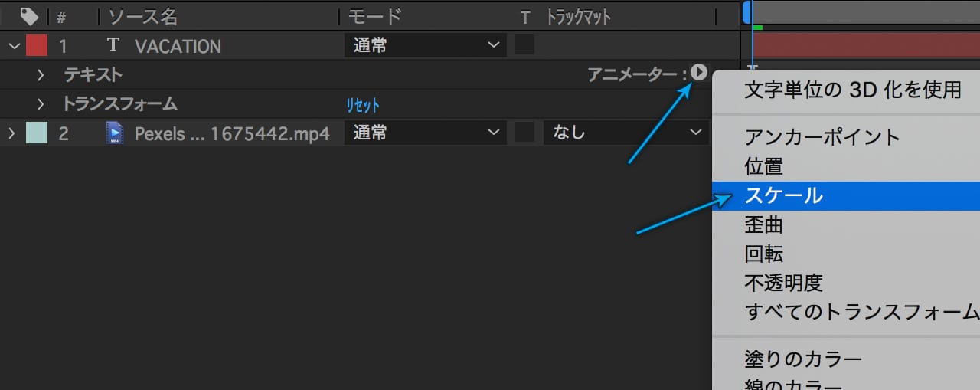The width and height of the screenshot is (980, 390).
Task: Collapse the VACATION layer properties
Action: tap(13, 46)
